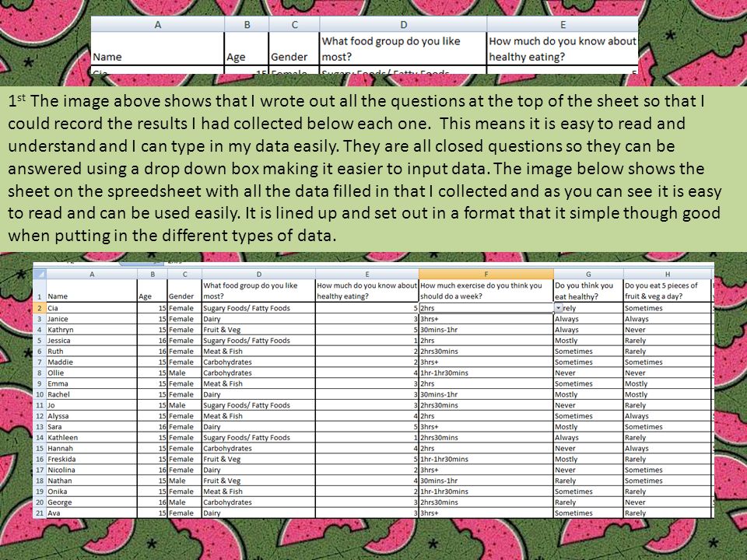Click cell with name 'Onika'
The height and width of the screenshot is (560, 747).
click(x=92, y=492)
